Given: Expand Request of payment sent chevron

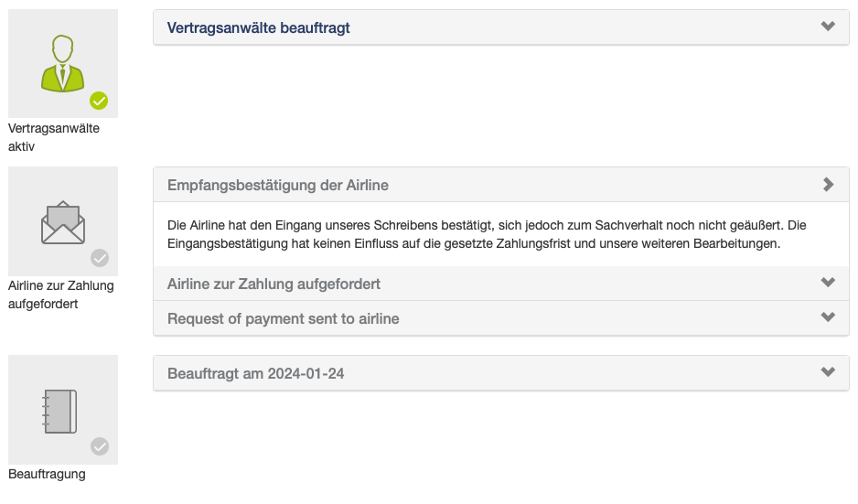Looking at the screenshot, I should [x=828, y=317].
